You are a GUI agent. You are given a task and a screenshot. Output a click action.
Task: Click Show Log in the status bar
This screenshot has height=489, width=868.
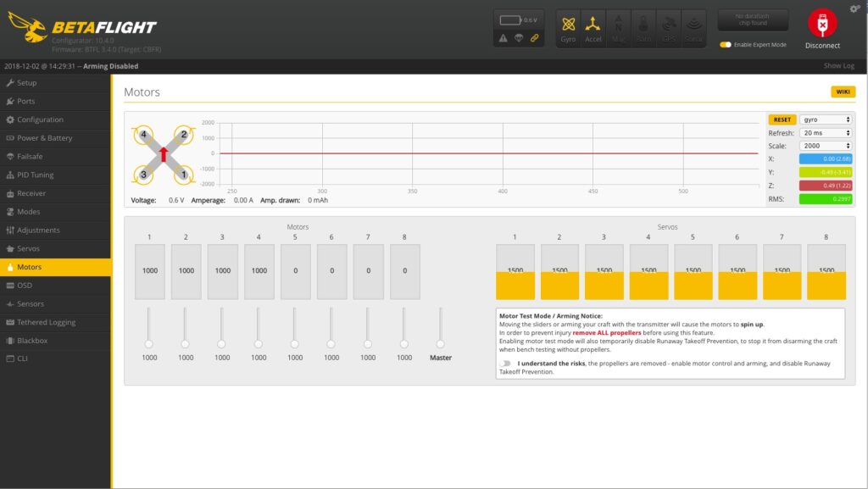838,66
